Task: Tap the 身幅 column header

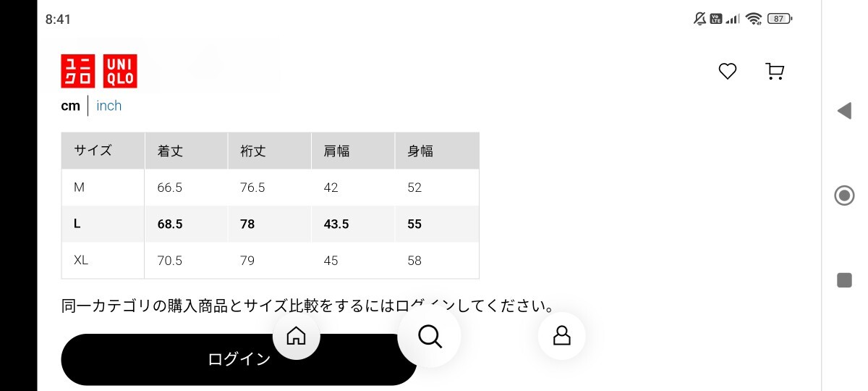Action: click(x=420, y=151)
